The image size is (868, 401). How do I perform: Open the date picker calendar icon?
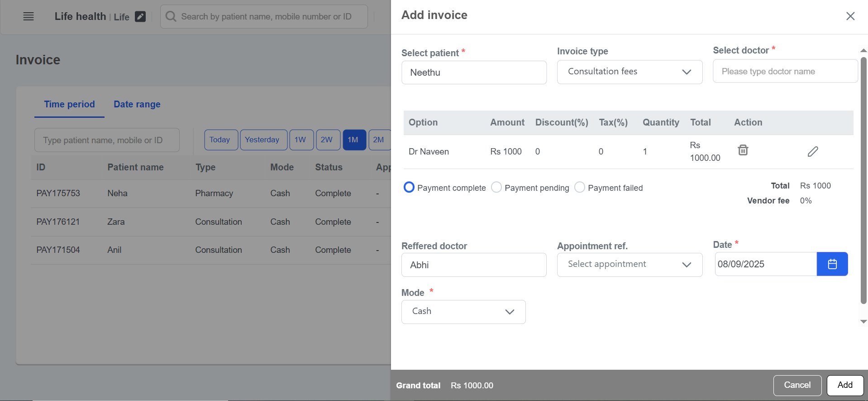click(832, 264)
